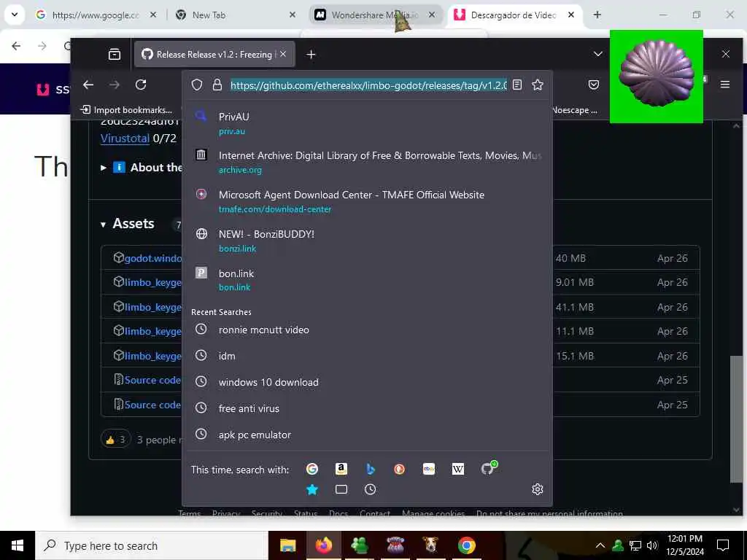This screenshot has height=560, width=747.
Task: Search open tabs icon
Action: [341, 489]
